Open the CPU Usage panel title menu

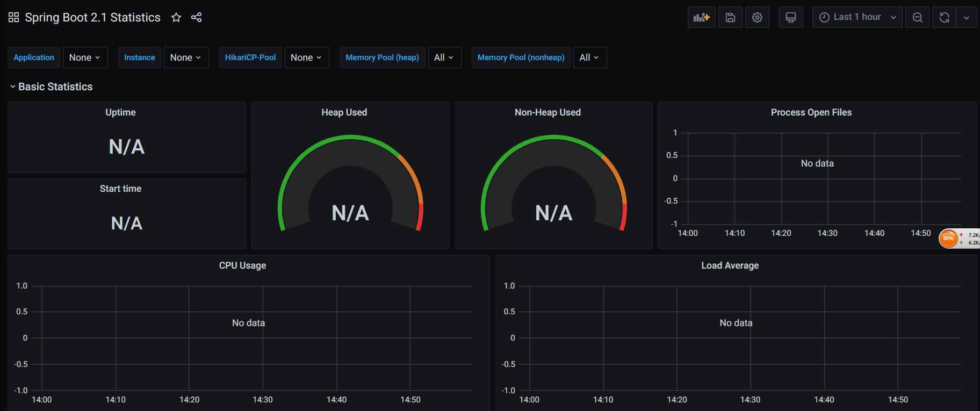pyautogui.click(x=242, y=265)
